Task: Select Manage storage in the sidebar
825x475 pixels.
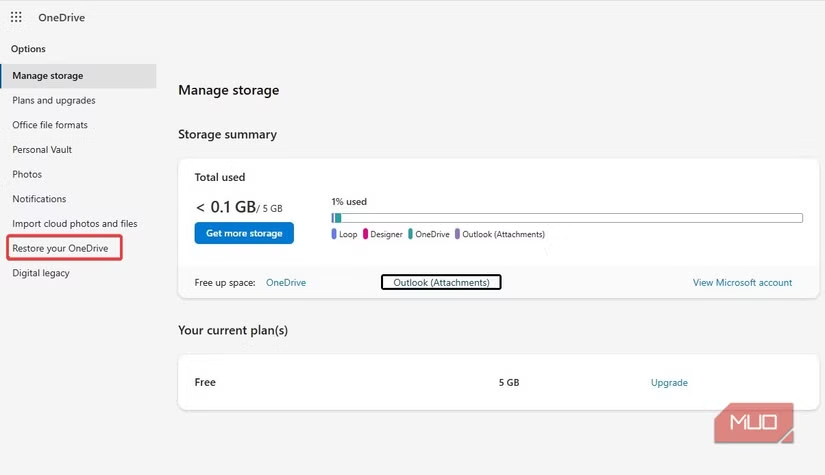Action: (x=48, y=76)
